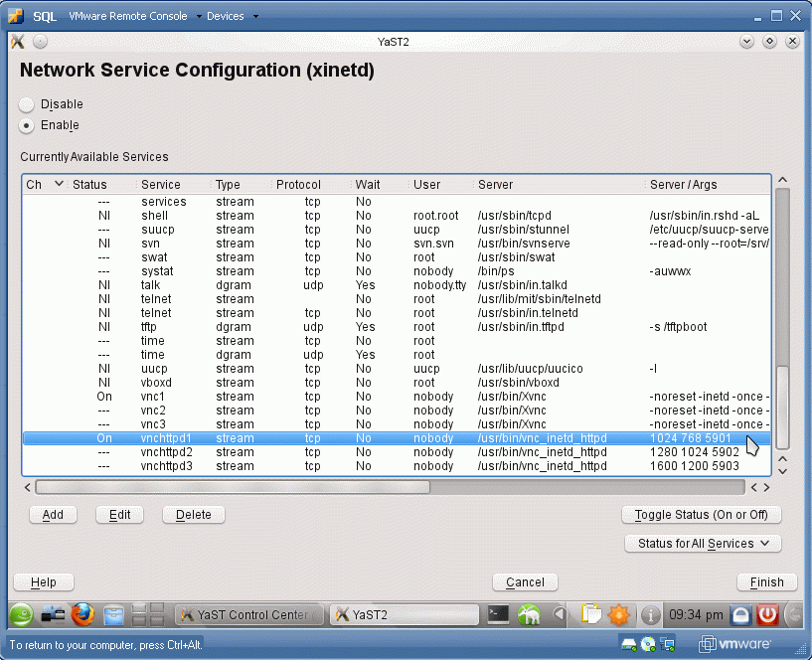The width and height of the screenshot is (812, 660).
Task: Click Toggle Status (On or Off)
Action: pyautogui.click(x=701, y=515)
